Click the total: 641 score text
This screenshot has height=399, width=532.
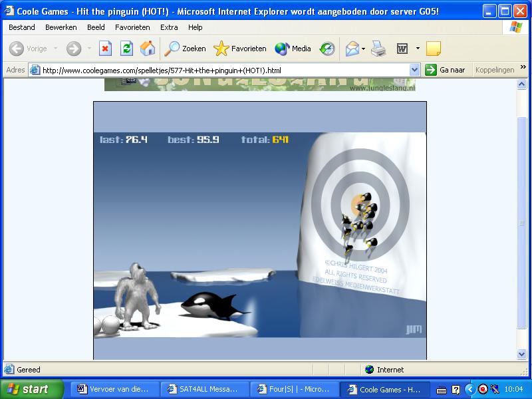point(265,140)
